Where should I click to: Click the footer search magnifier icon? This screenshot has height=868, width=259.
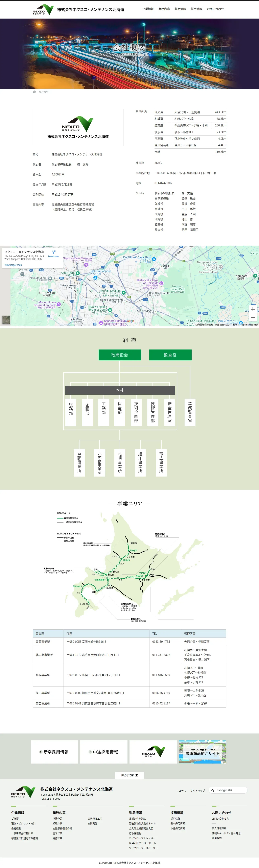213,790
